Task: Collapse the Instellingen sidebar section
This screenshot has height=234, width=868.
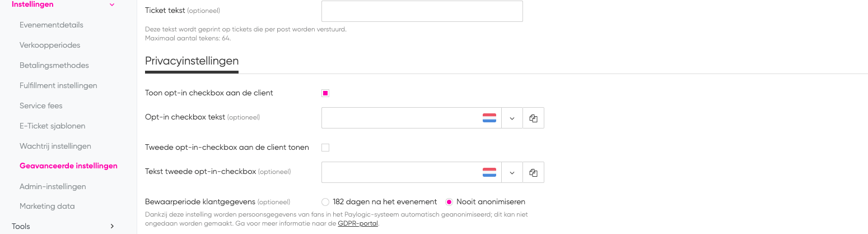Action: [112, 4]
